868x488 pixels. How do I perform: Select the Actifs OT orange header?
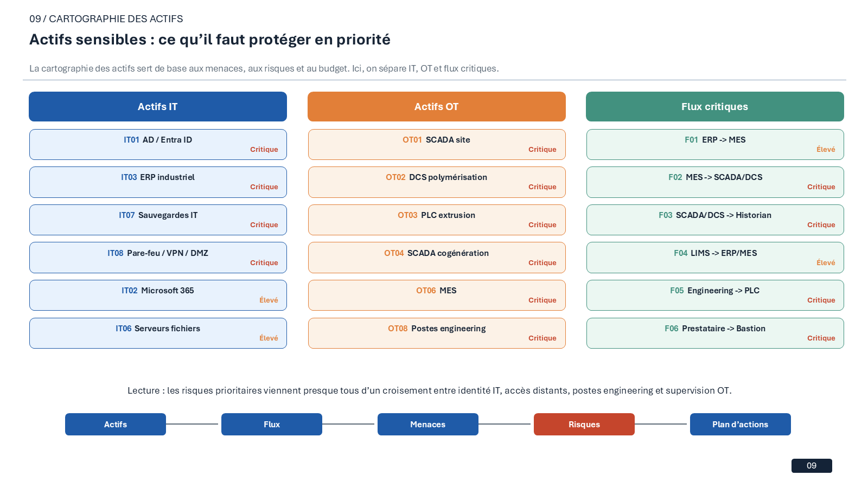(x=437, y=106)
